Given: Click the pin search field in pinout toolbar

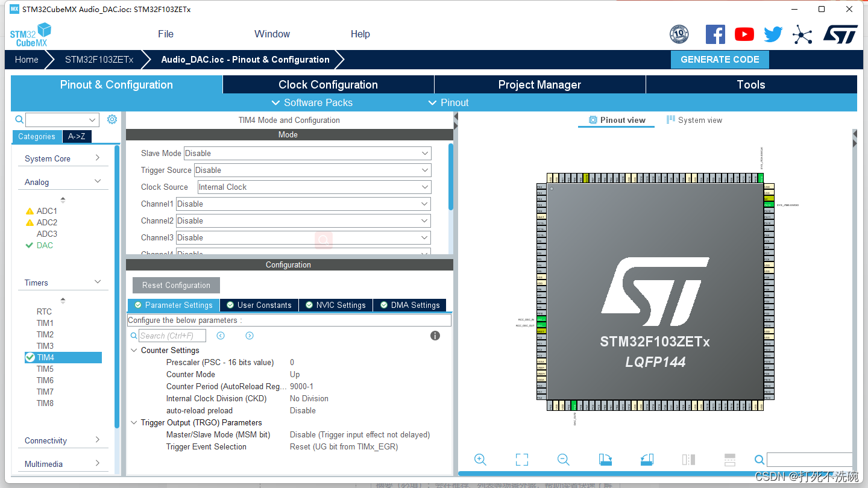Looking at the screenshot, I should [x=810, y=460].
